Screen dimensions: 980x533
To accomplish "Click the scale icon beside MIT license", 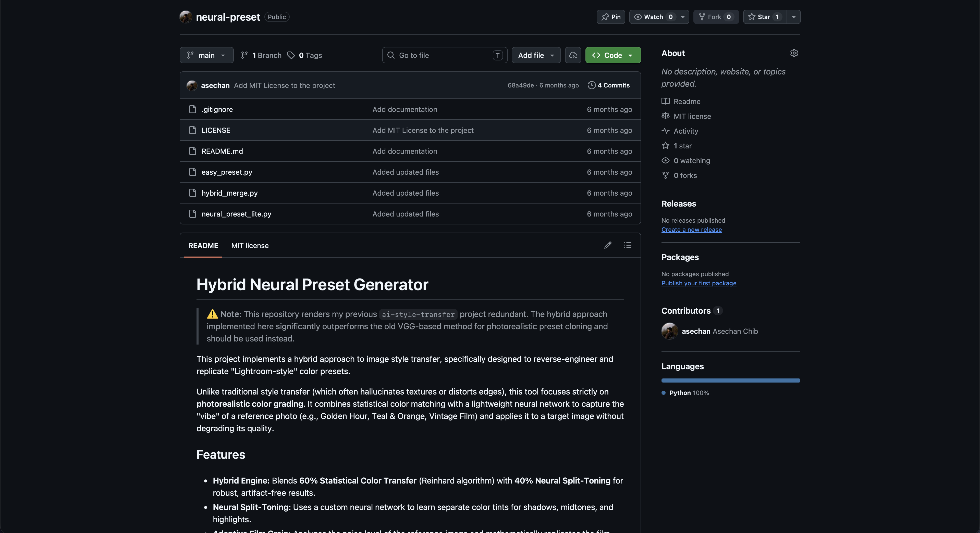I will pyautogui.click(x=665, y=116).
